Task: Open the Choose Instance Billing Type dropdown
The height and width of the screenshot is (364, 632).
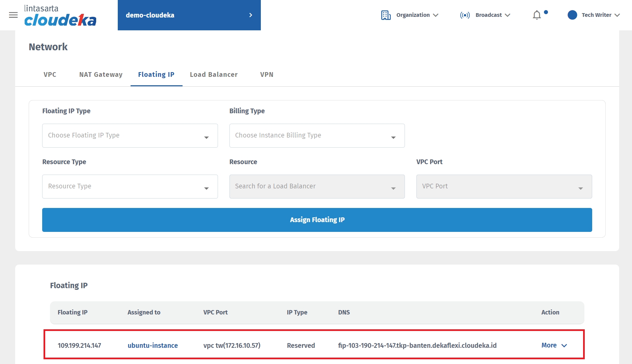Action: (317, 135)
